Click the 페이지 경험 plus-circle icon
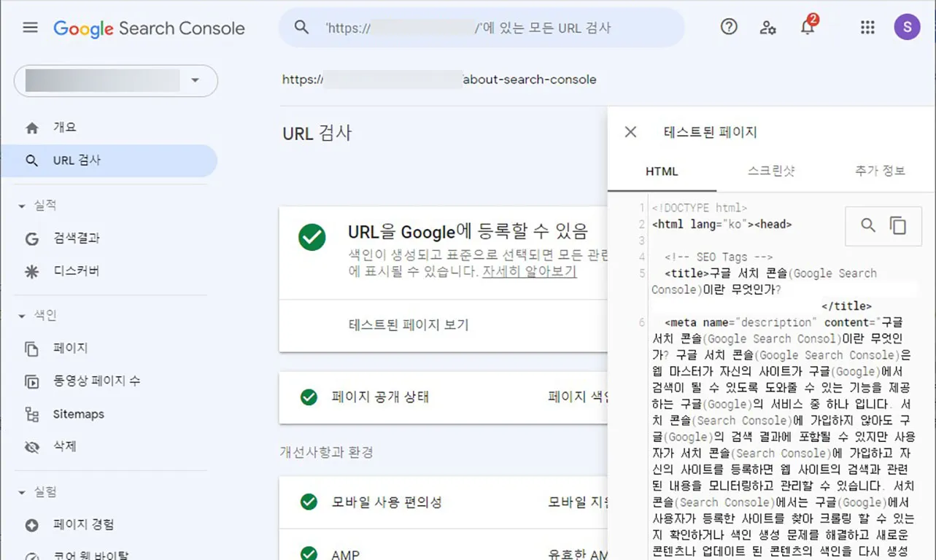The image size is (936, 560). pos(31,525)
